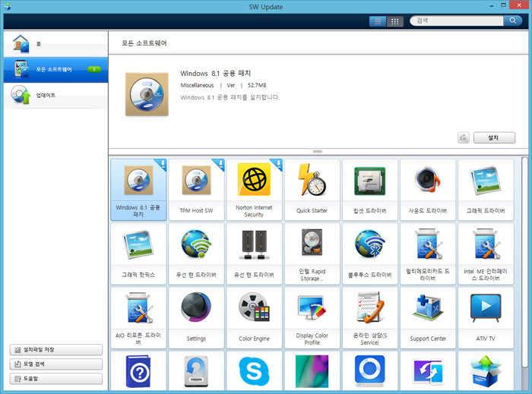Select the phone-tablet sync icon tile
This screenshot has width=532, height=394.
point(428,371)
